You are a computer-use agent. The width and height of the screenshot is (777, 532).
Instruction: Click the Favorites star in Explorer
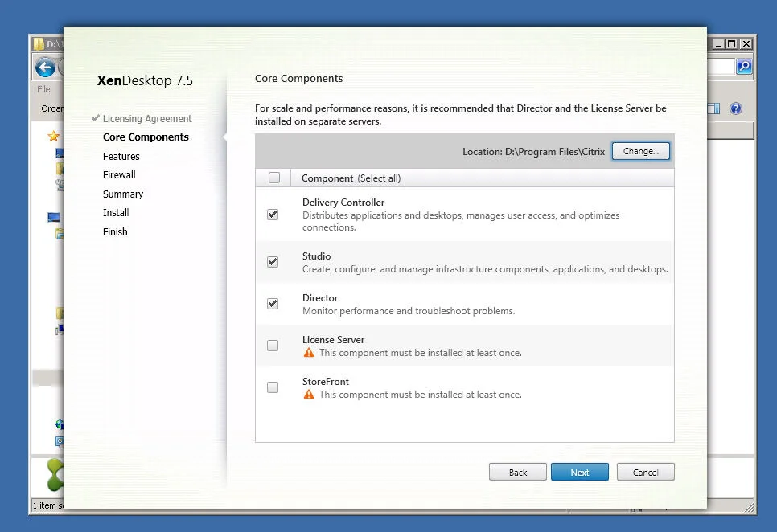[54, 136]
